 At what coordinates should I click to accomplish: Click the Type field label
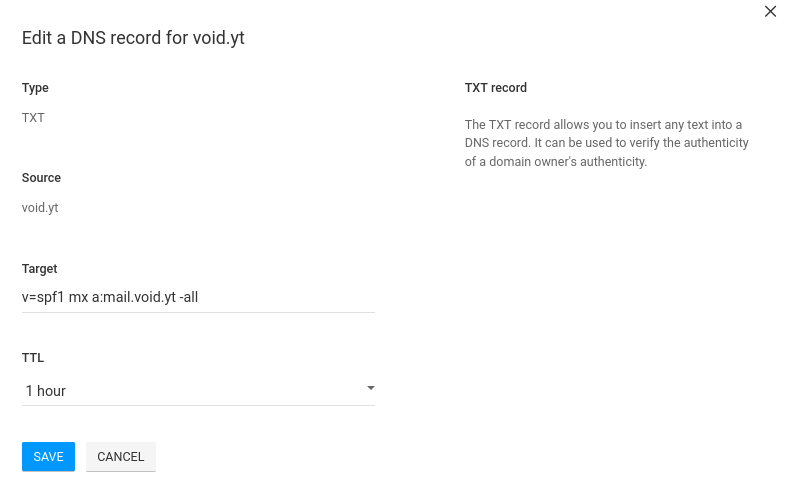point(35,88)
